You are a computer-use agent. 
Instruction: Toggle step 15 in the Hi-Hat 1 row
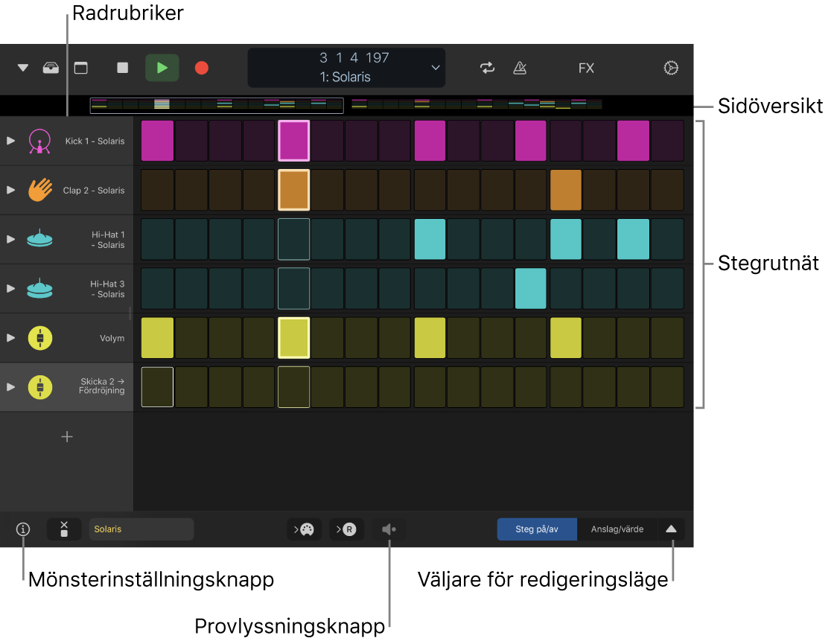pyautogui.click(x=634, y=239)
